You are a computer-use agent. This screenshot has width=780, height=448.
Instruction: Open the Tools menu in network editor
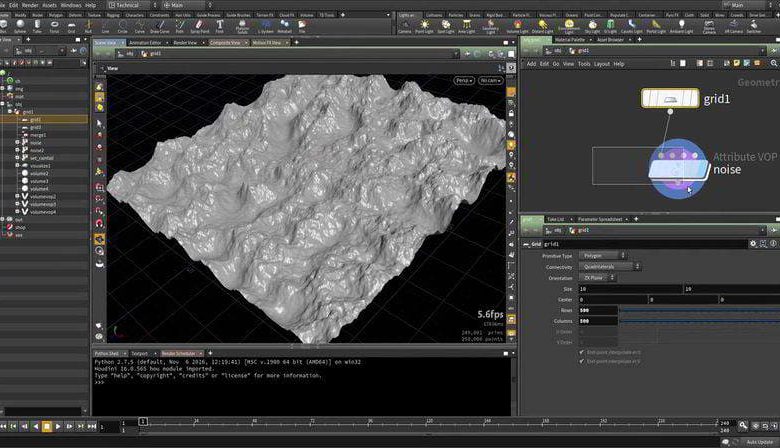point(583,64)
